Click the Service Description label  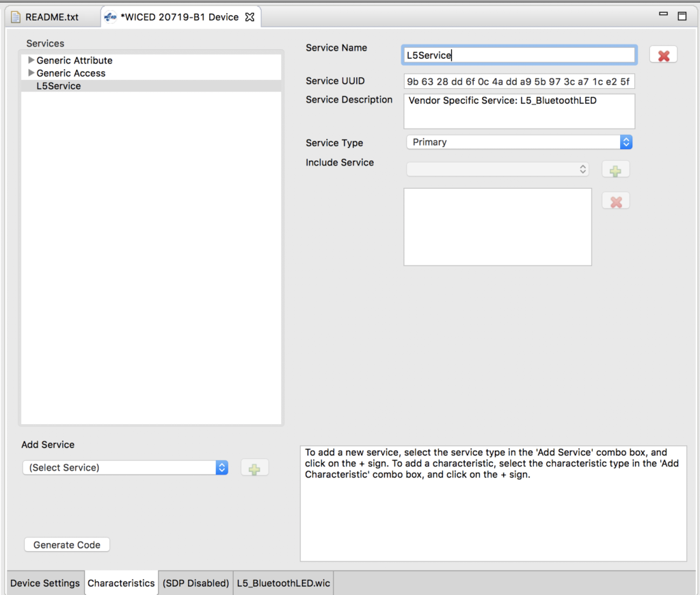coord(349,100)
